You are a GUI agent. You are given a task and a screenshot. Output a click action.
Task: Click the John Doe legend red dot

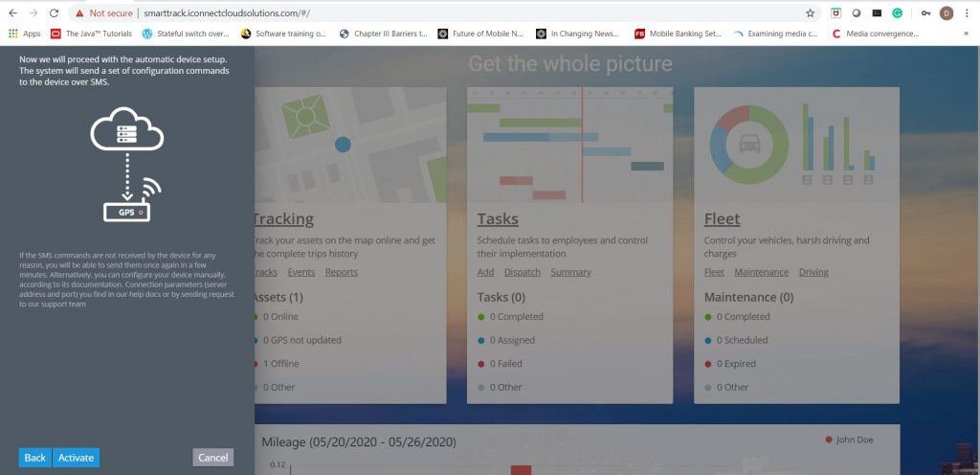[828, 440]
